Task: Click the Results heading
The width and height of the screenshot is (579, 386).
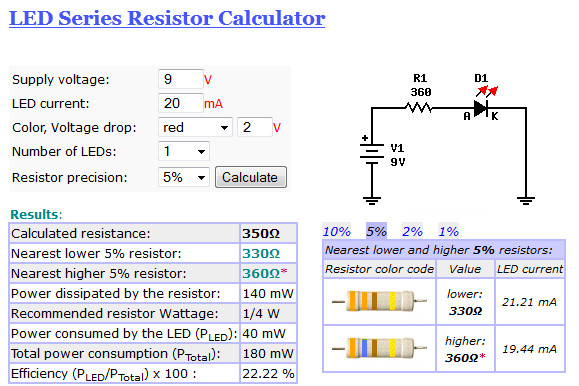Action: pos(36,214)
